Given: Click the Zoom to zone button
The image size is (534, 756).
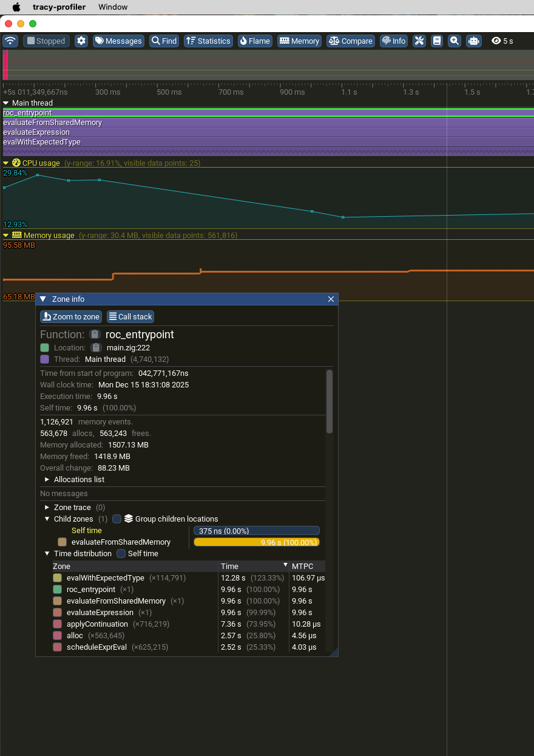Looking at the screenshot, I should click(x=70, y=316).
